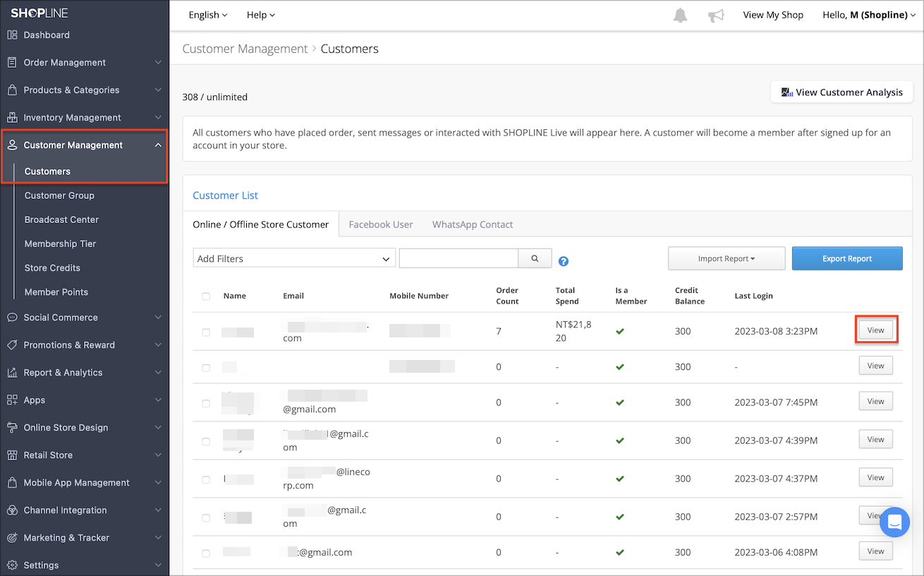Click the Apps grid icon in sidebar
This screenshot has height=576, width=924.
[12, 400]
